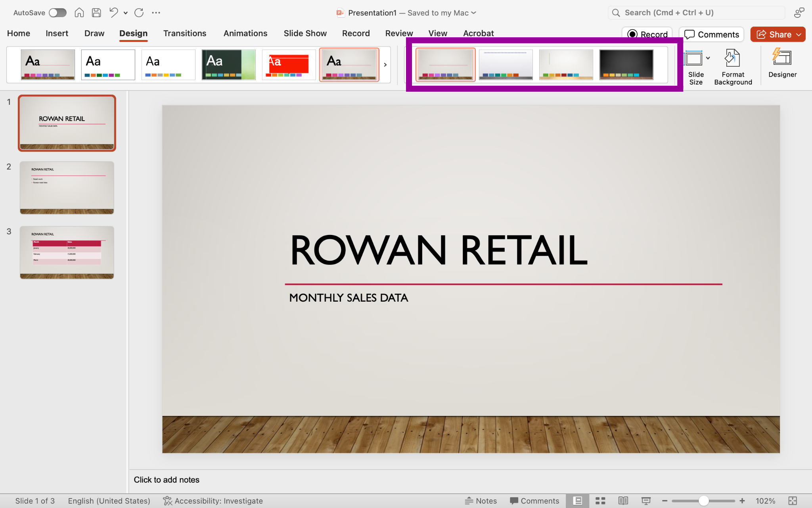Select slide 2 thumbnail
The height and width of the screenshot is (508, 812).
(x=67, y=188)
